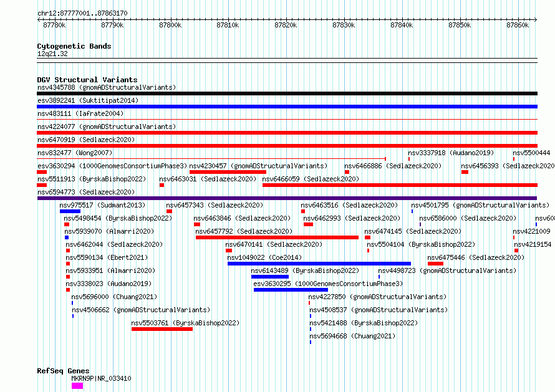The height and width of the screenshot is (392, 555).
Task: Open nsv6463516 (Sedlazeck2020) label
Action: (x=349, y=205)
